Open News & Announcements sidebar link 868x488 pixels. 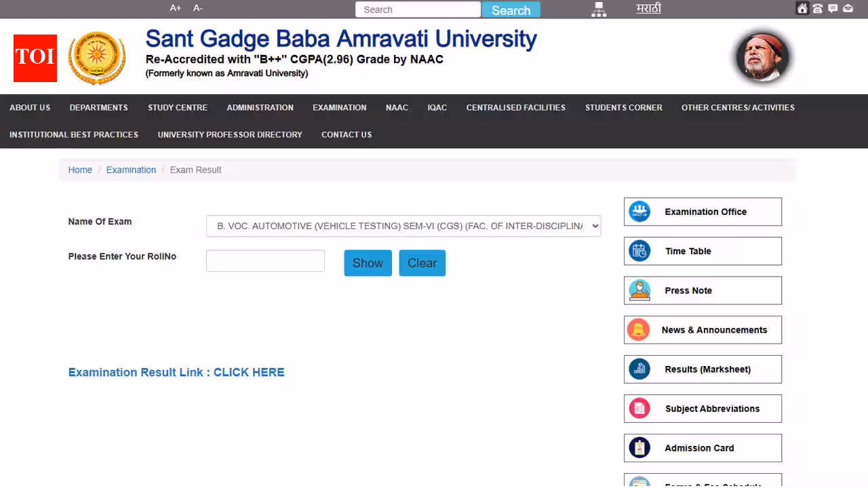coord(703,329)
